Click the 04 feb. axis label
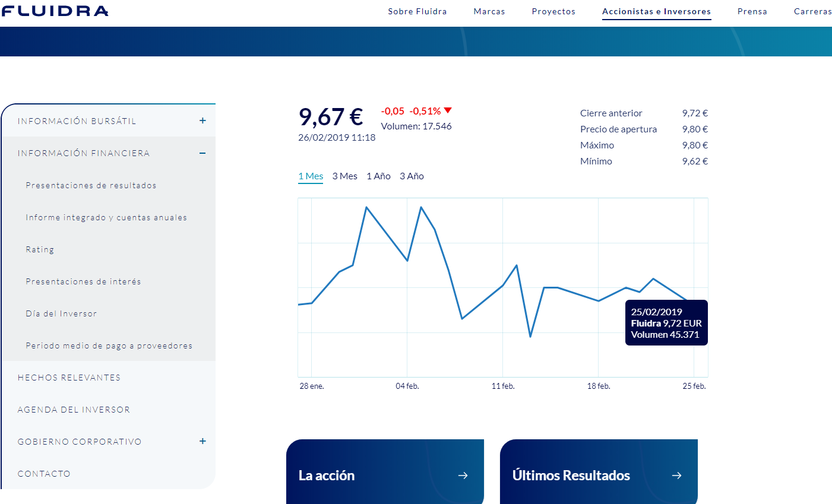 coord(407,386)
